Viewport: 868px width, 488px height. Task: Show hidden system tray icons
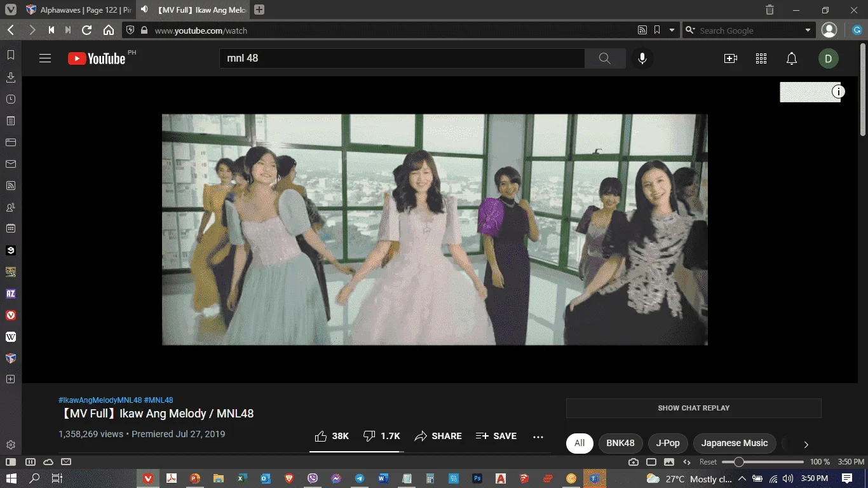(743, 478)
